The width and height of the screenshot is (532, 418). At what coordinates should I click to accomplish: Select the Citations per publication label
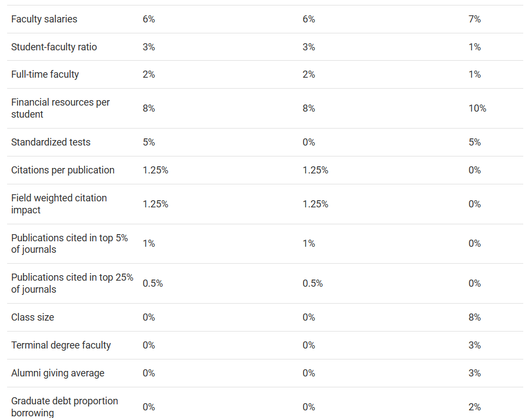click(x=63, y=170)
